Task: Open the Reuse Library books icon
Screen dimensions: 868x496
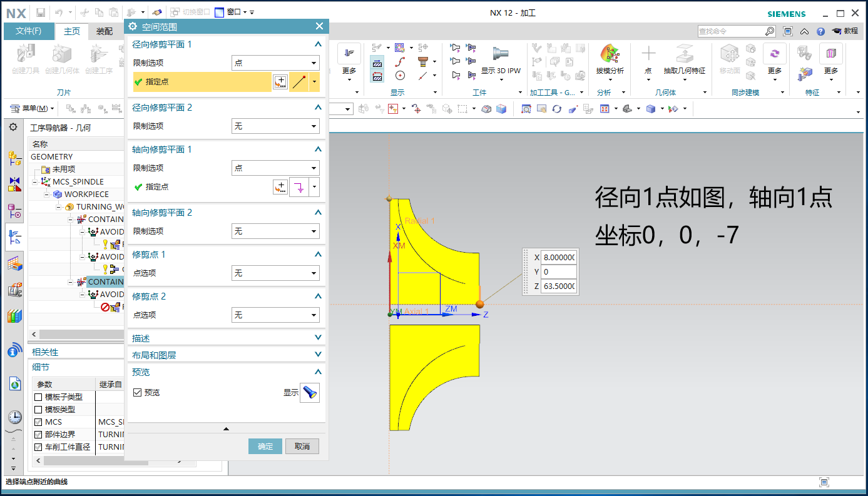Action: point(14,316)
